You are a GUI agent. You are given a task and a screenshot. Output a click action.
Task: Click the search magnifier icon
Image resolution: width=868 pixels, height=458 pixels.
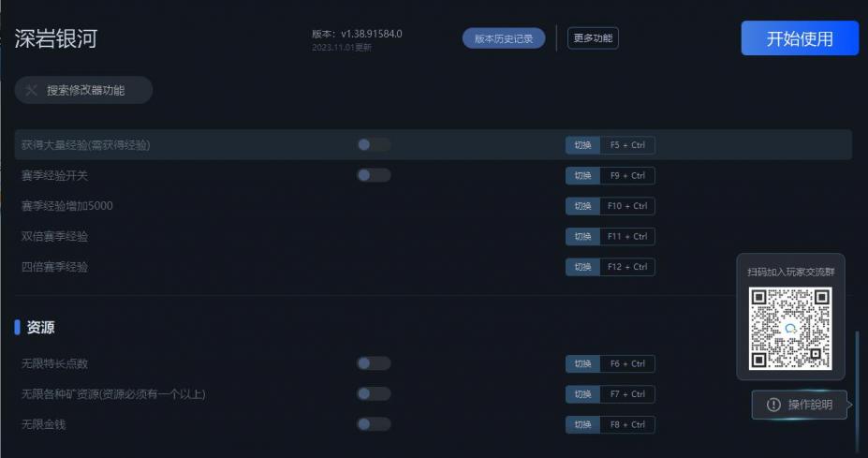(x=32, y=90)
